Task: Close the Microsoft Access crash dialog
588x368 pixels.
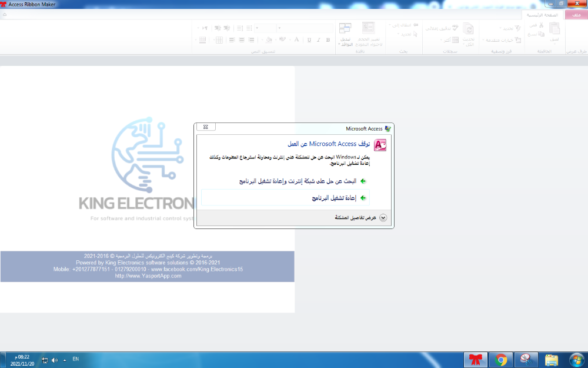Action: click(206, 127)
